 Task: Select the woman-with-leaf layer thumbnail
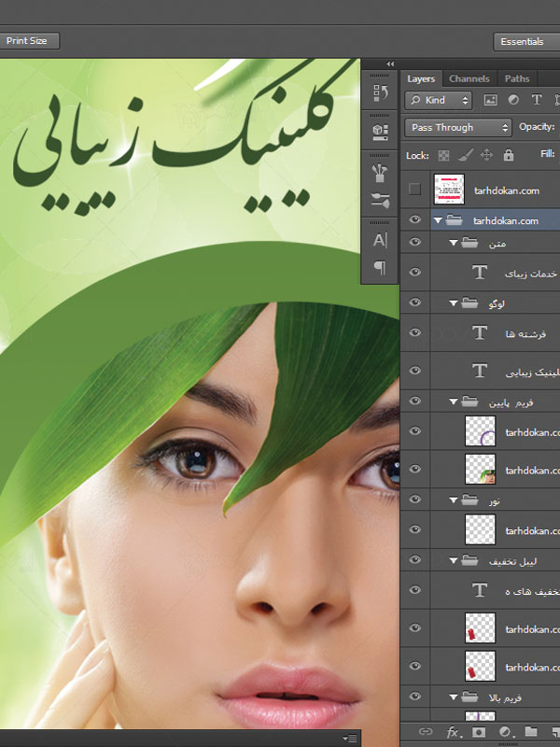click(480, 470)
